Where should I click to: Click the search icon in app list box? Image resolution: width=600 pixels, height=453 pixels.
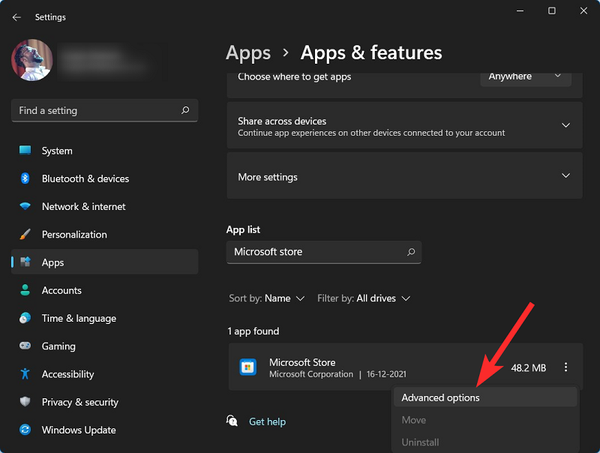click(x=410, y=253)
